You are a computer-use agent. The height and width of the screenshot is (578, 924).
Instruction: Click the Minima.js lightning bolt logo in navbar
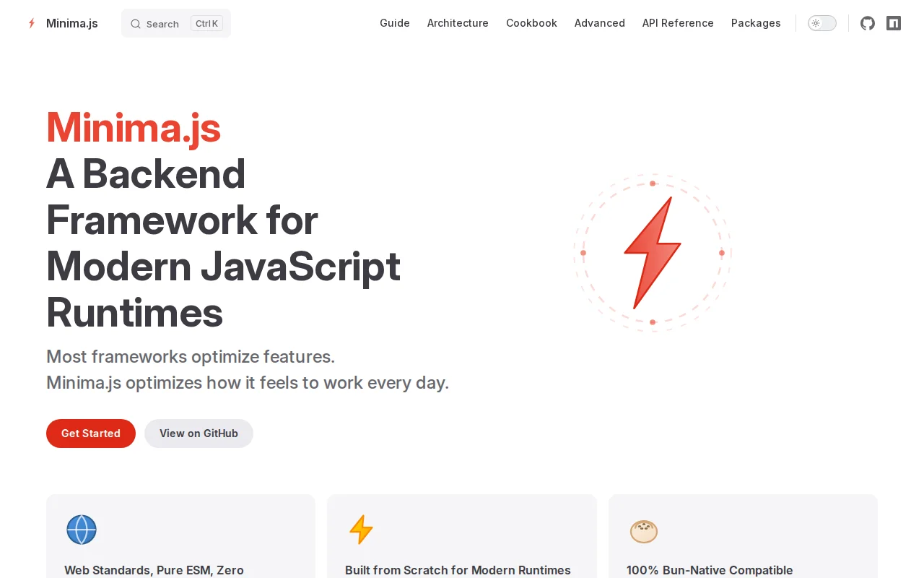pyautogui.click(x=32, y=23)
